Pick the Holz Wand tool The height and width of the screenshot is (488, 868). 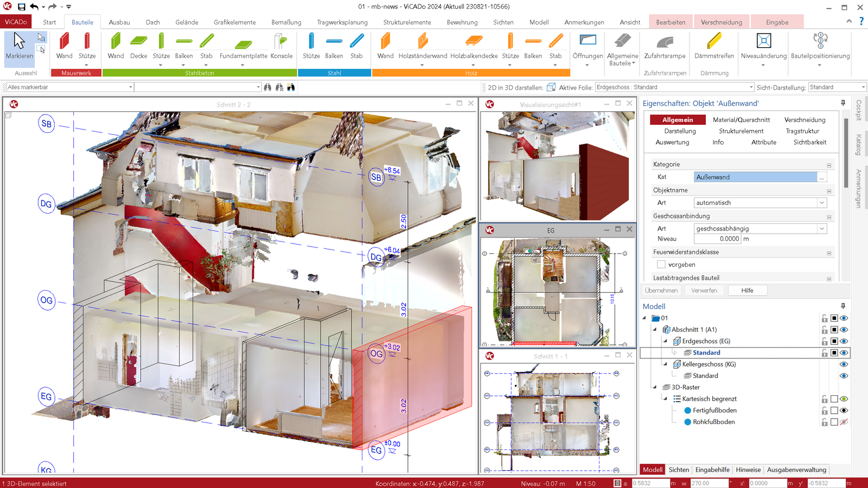385,46
